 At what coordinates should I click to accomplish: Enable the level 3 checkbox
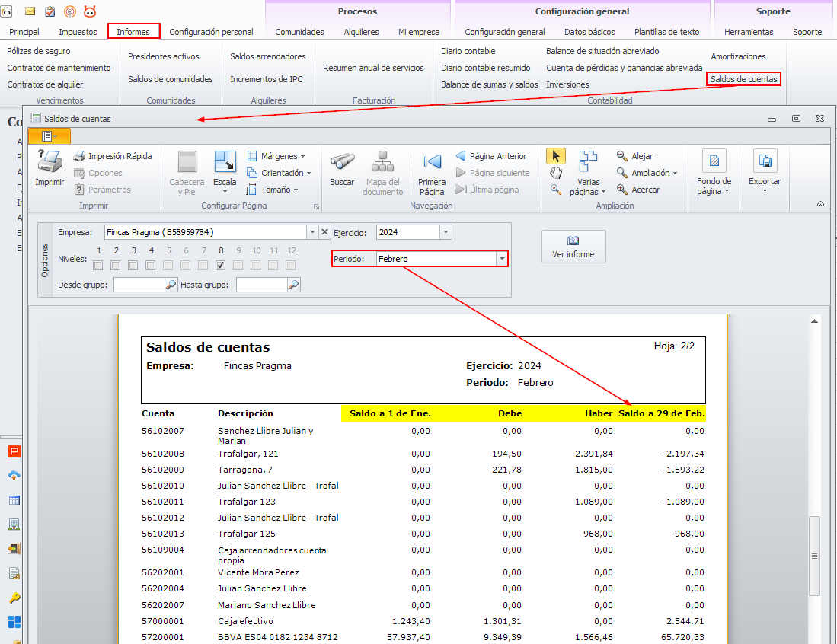click(x=133, y=266)
